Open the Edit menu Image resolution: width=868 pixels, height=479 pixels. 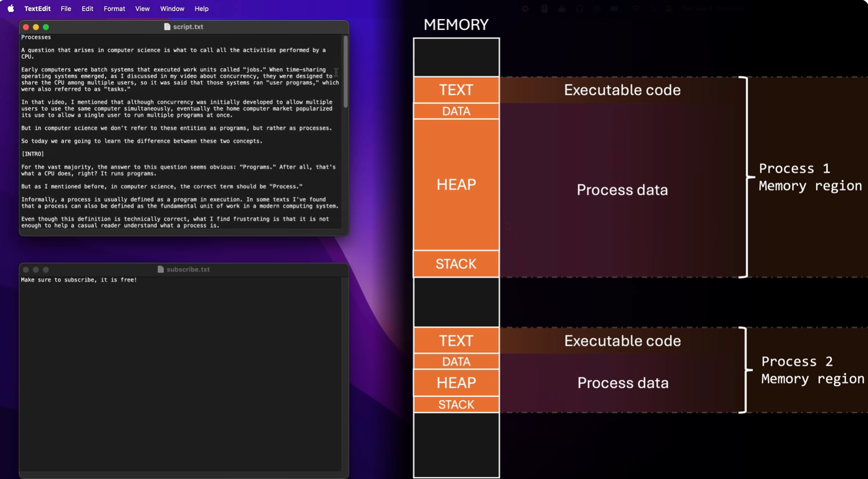[87, 8]
